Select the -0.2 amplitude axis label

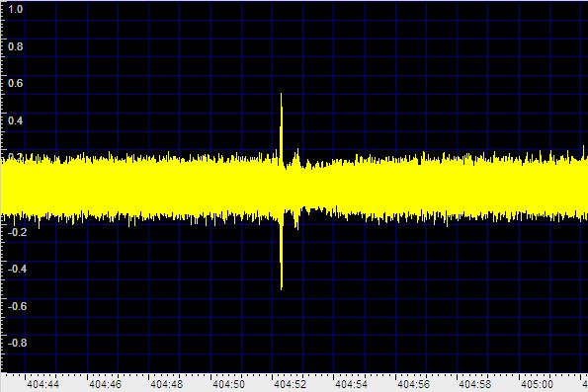coord(17,232)
